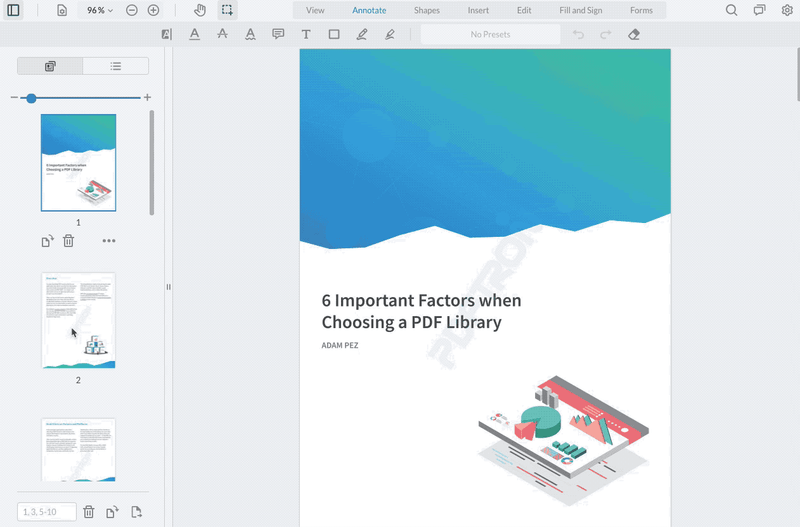The width and height of the screenshot is (800, 527).
Task: Toggle the left sidebar panel
Action: pyautogui.click(x=13, y=10)
